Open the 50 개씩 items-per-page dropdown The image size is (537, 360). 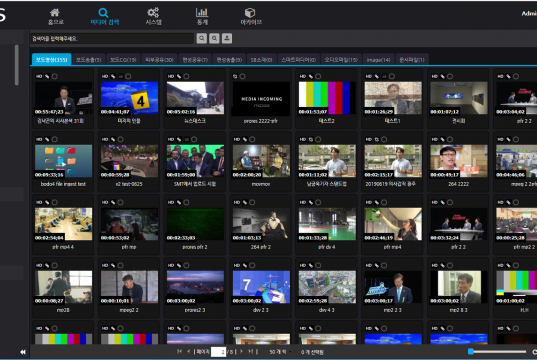click(279, 352)
